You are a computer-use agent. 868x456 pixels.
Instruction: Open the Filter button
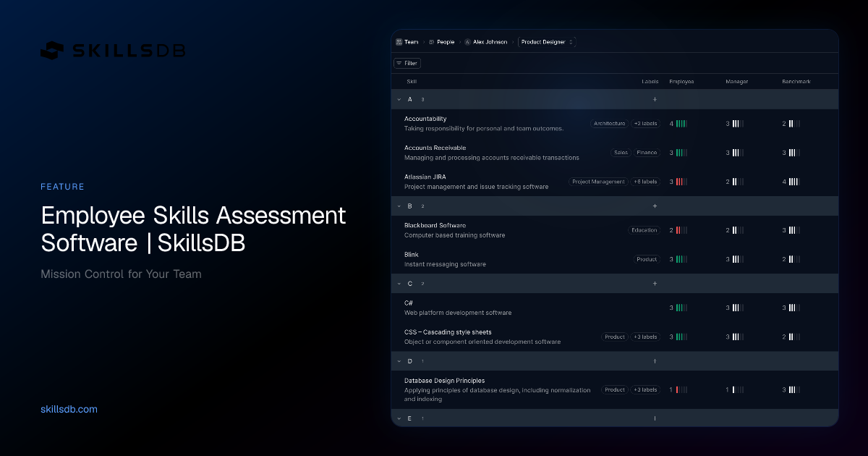pyautogui.click(x=407, y=63)
